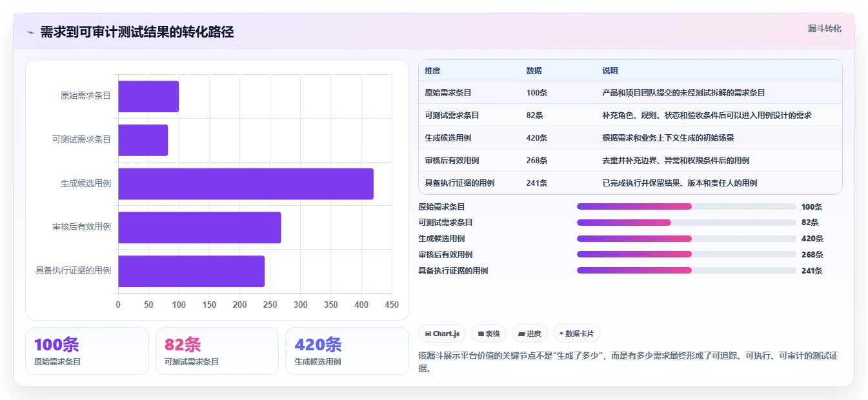The image size is (868, 400).
Task: Click the 82条 可测试需求条目 stat card
Action: pyautogui.click(x=217, y=351)
